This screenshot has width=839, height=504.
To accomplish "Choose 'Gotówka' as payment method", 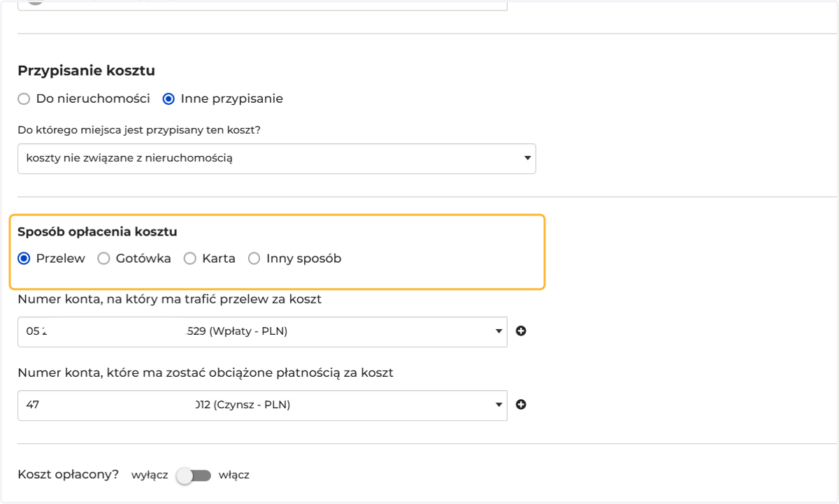I will (x=103, y=259).
